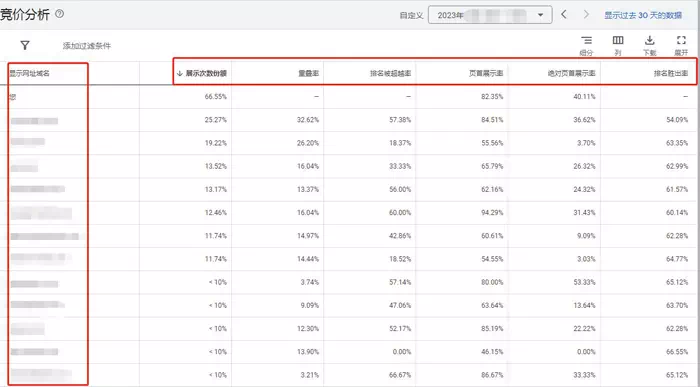Image resolution: width=700 pixels, height=387 pixels.
Task: Click the 60.00% value
Action: coord(400,212)
